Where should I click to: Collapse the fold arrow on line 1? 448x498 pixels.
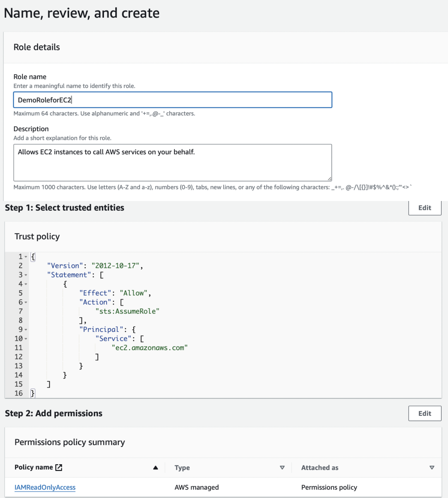tap(26, 257)
